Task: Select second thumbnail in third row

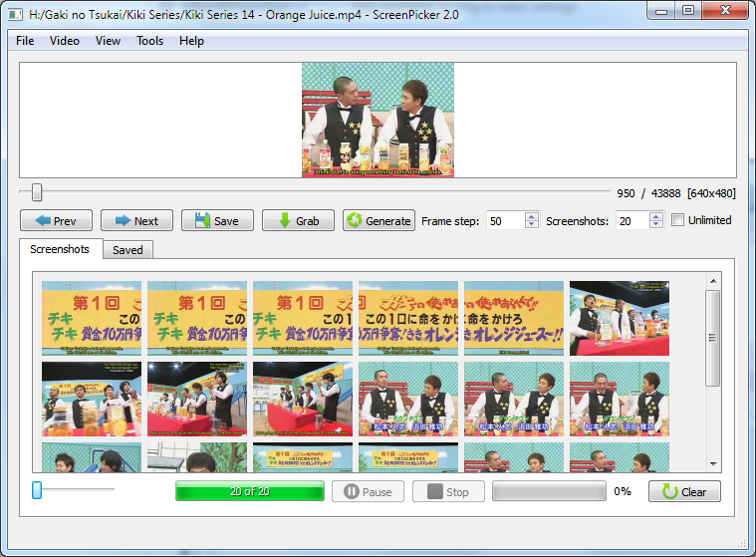Action: (197, 457)
